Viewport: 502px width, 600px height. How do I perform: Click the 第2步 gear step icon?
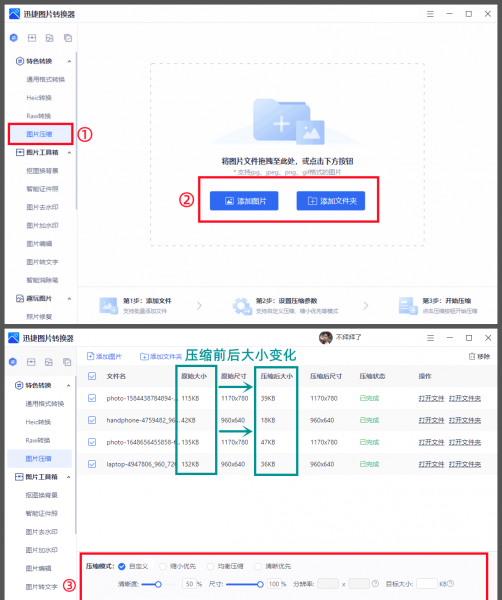pos(242,306)
